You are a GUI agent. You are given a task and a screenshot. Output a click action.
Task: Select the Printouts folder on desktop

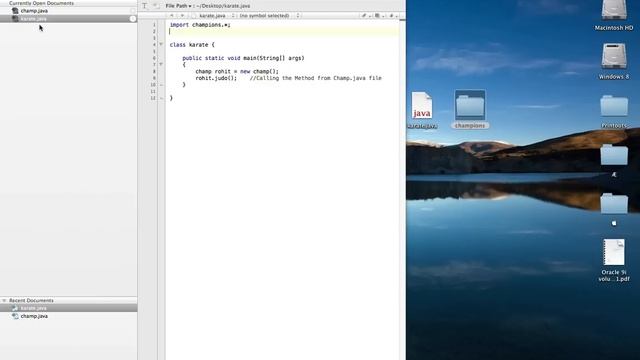pyautogui.click(x=614, y=111)
